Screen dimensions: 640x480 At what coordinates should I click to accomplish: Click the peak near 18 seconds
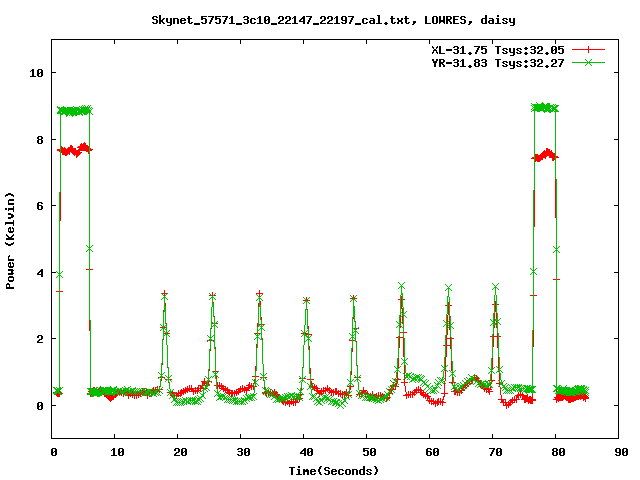click(164, 294)
